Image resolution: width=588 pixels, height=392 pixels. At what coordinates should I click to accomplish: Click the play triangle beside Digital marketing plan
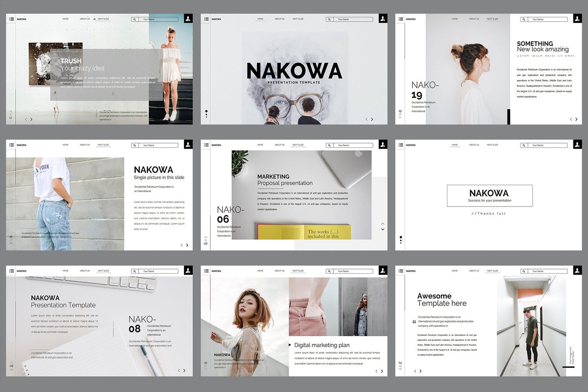tap(290, 345)
